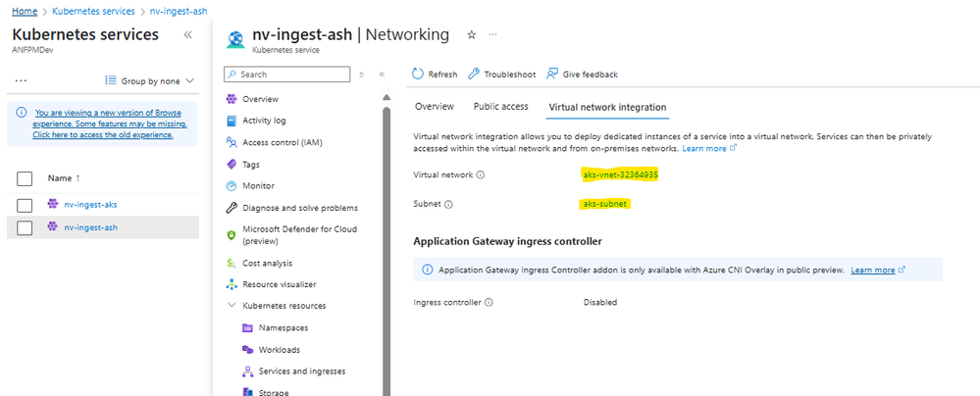980x396 pixels.
Task: Favorite nv-ingest-ash with the star icon
Action: (471, 34)
